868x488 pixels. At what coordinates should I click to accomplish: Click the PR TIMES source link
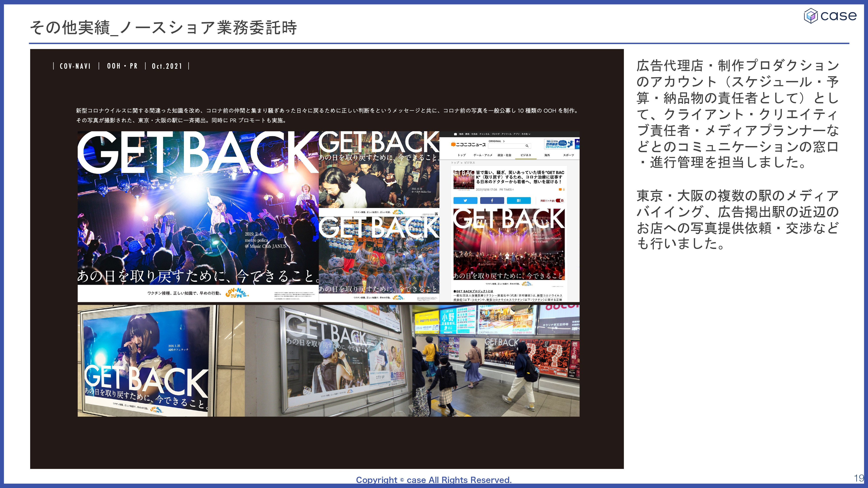[x=506, y=190]
